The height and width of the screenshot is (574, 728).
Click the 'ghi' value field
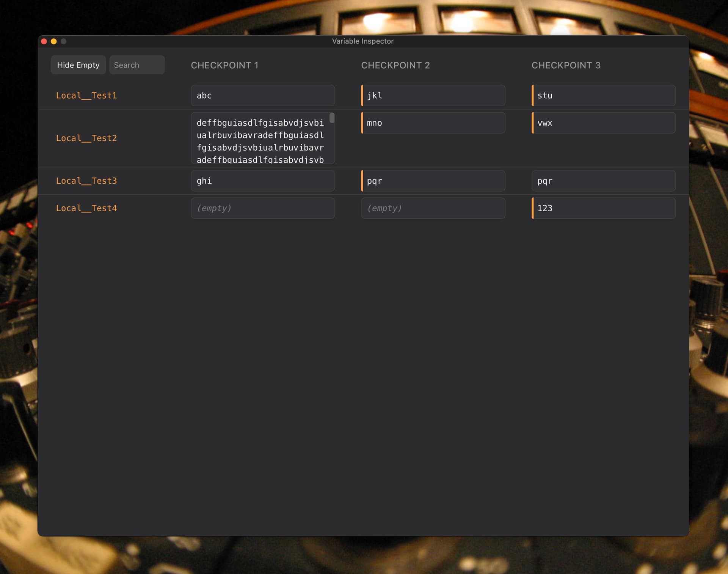point(263,181)
